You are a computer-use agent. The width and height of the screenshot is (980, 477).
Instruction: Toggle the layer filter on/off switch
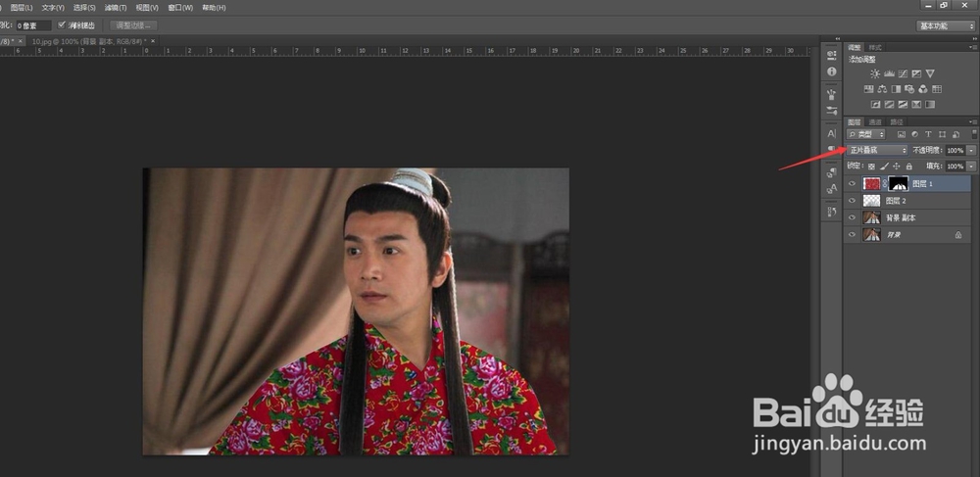(x=974, y=134)
